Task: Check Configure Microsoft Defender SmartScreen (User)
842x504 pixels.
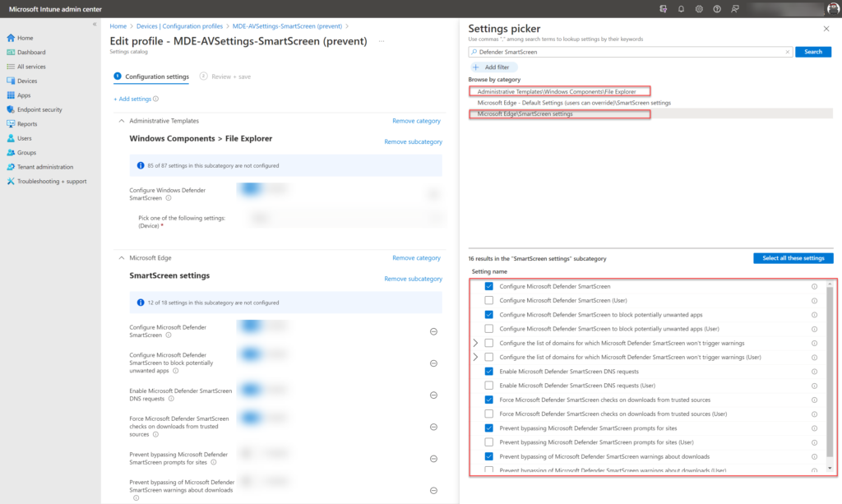Action: (488, 301)
